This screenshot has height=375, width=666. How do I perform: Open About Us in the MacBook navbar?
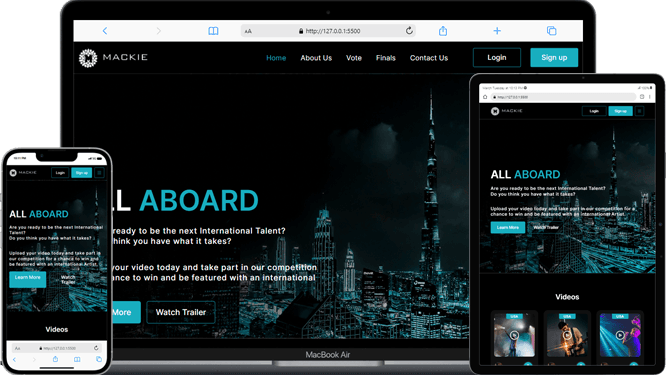[x=316, y=58]
